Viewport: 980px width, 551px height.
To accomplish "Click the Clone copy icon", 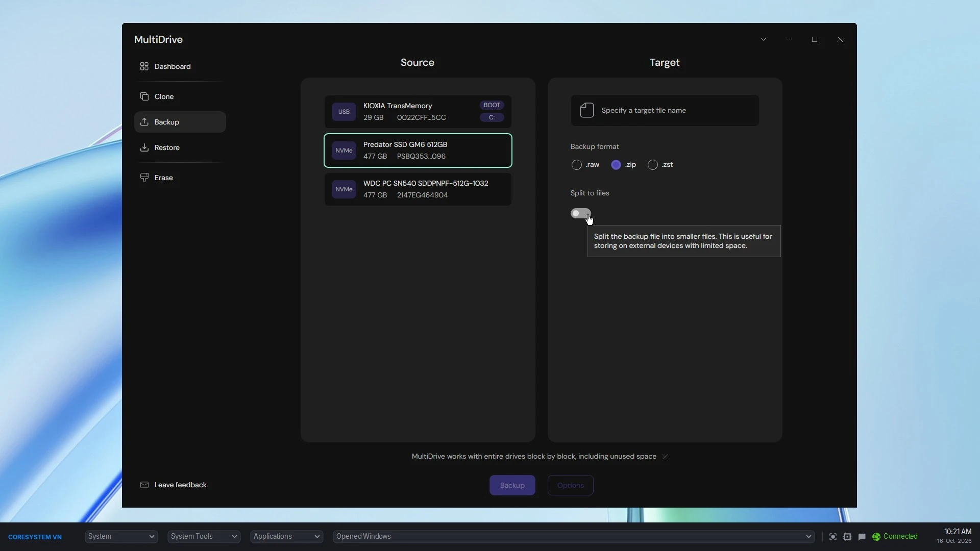I will pyautogui.click(x=144, y=96).
